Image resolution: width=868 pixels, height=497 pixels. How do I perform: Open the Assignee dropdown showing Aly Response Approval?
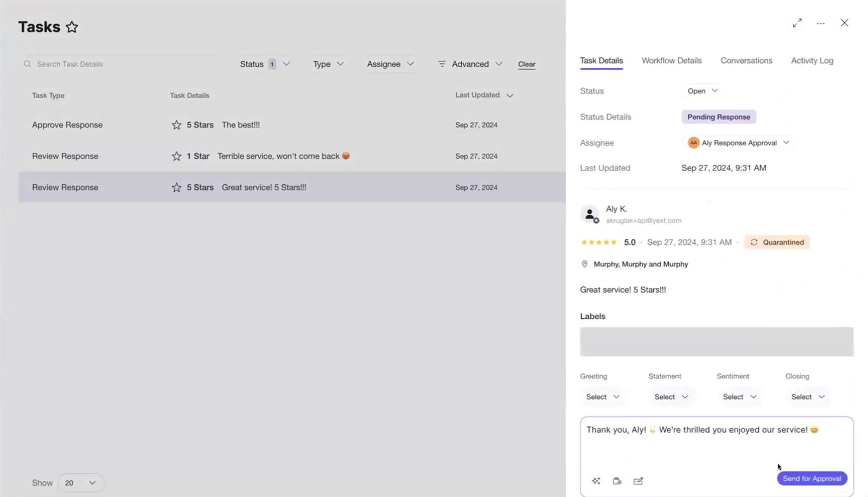click(x=738, y=143)
